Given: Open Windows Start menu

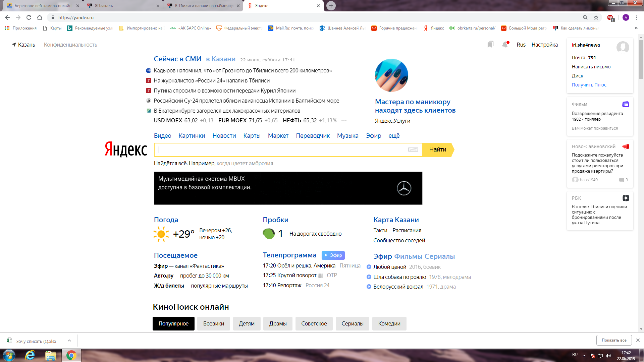Looking at the screenshot, I should (x=9, y=355).
